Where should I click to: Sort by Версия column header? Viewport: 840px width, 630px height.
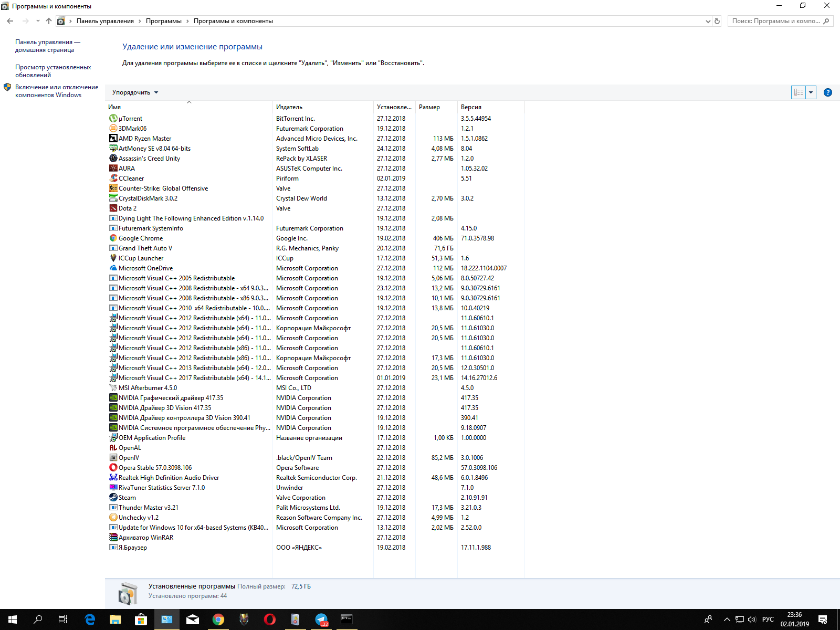tap(491, 107)
